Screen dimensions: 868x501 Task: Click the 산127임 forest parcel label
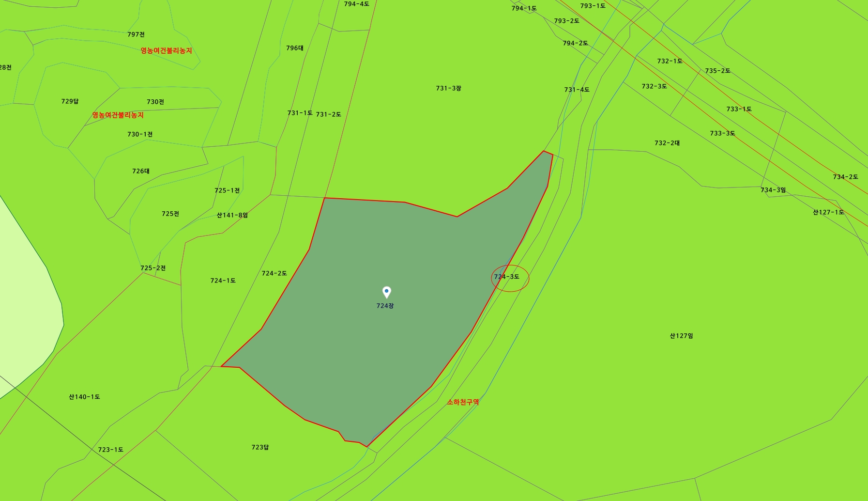pyautogui.click(x=682, y=336)
